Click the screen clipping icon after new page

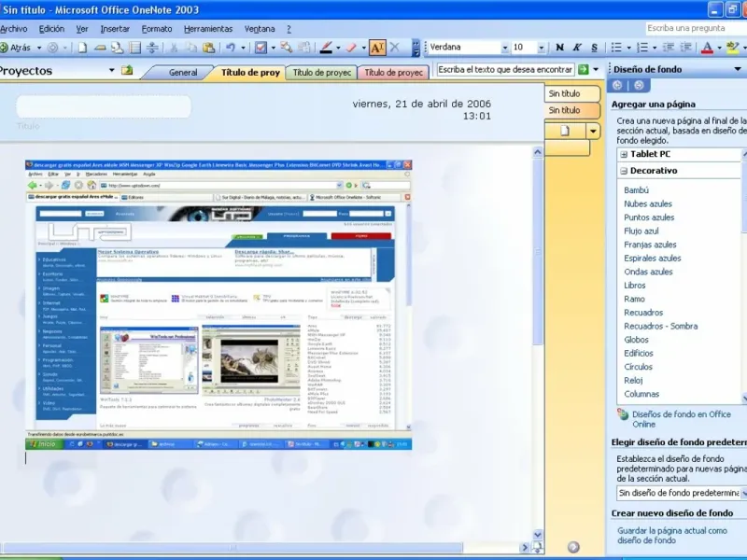point(118,48)
